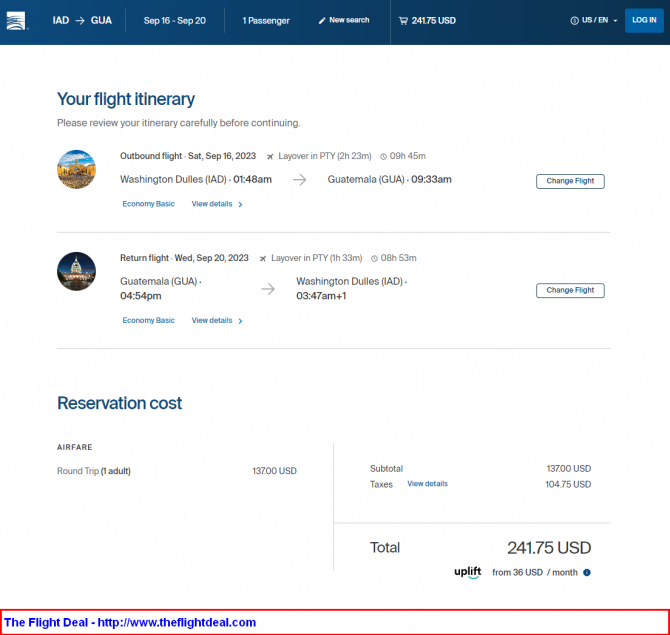Click the 104.75 USD taxes amount

568,484
